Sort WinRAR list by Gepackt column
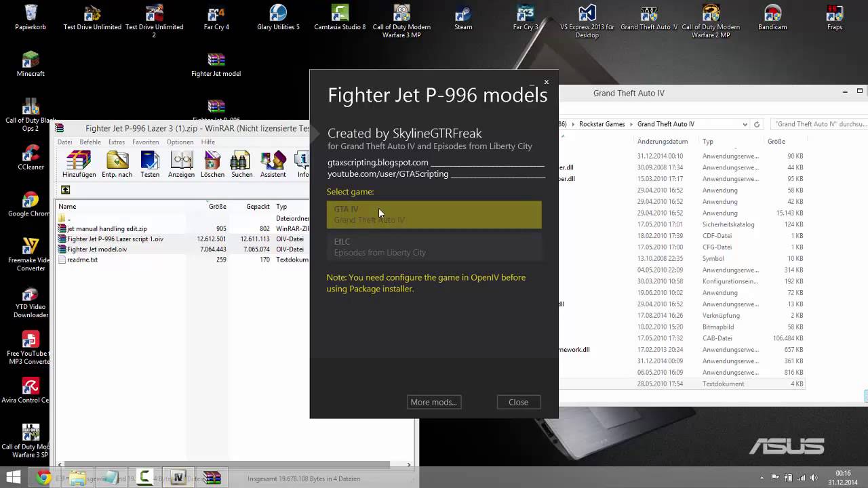The height and width of the screenshot is (488, 868). (258, 206)
